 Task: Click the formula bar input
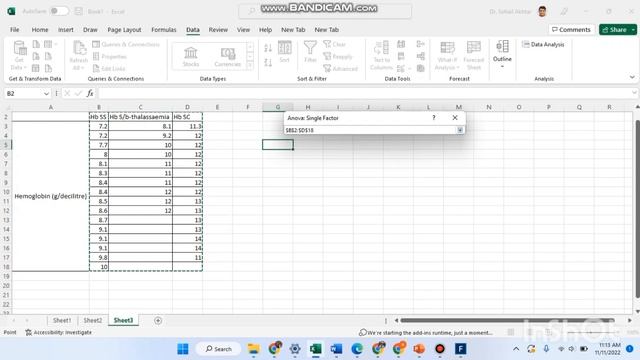coord(363,94)
